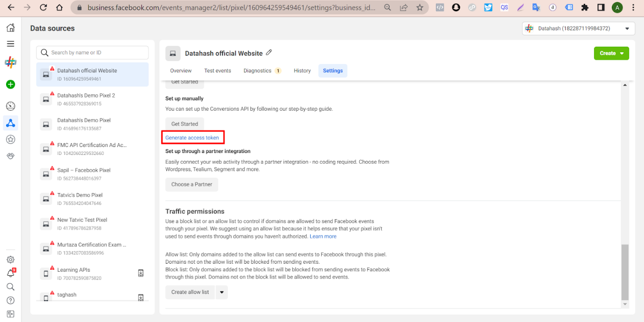
Task: Select Learning APIs data source
Action: pos(92,273)
